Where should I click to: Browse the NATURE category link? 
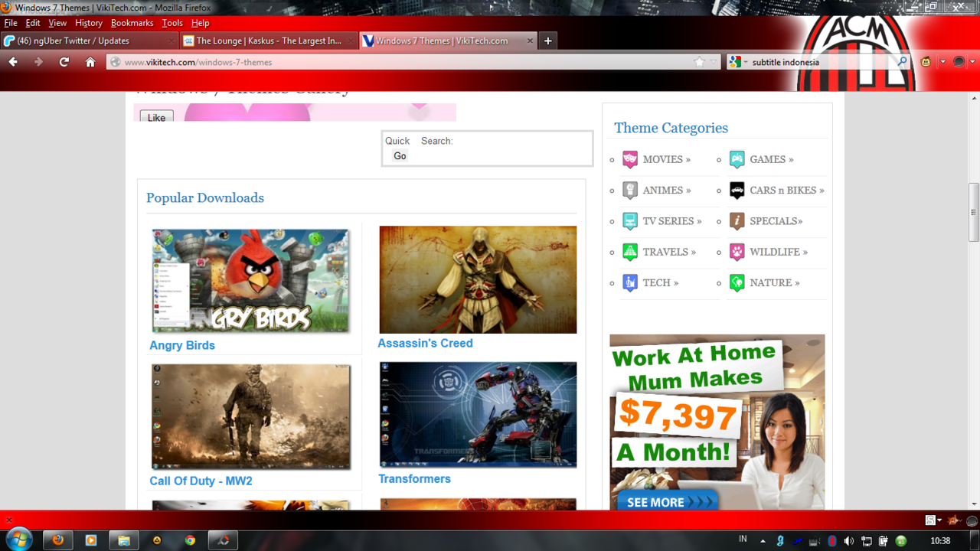coord(775,282)
